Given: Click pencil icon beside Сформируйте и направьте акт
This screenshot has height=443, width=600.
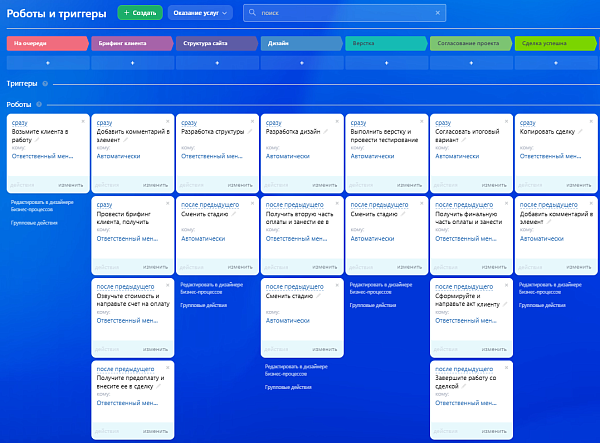Looking at the screenshot, I should point(505,304).
